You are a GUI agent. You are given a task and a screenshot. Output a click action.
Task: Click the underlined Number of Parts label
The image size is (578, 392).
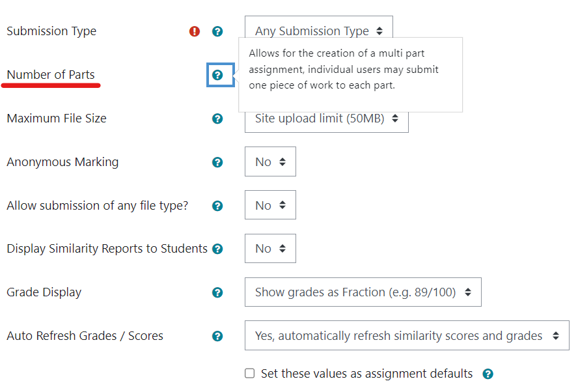[x=51, y=75]
